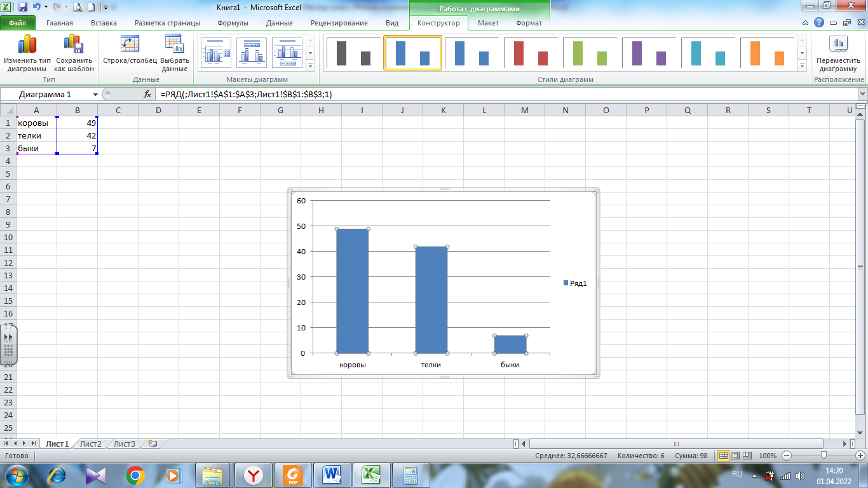Select Normal view button in status bar
Viewport: 868px width, 488px height.
[x=723, y=456]
